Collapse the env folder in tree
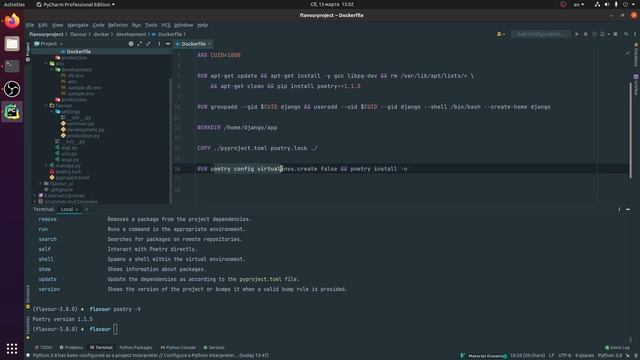 (47, 64)
